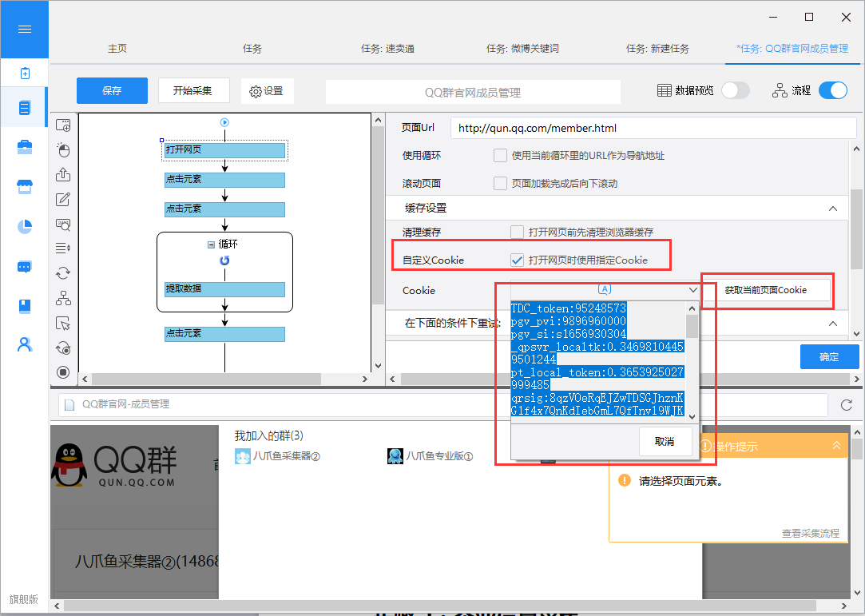This screenshot has height=616, width=865.
Task: Click the workflow panel scroll down arrow
Action: [378, 365]
